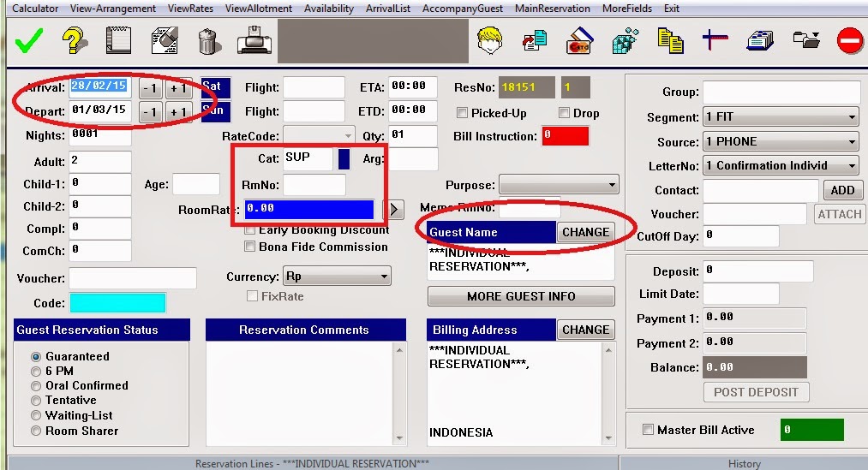This screenshot has width=868, height=470.
Task: Click the Billing Address CHANGE button
Action: [586, 330]
